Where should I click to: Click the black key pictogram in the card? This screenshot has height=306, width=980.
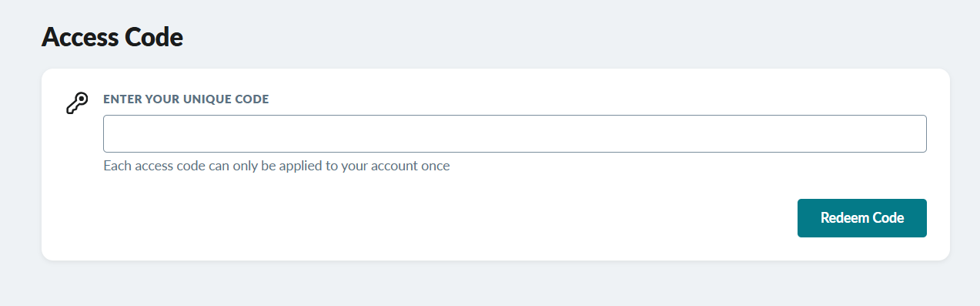click(x=77, y=103)
